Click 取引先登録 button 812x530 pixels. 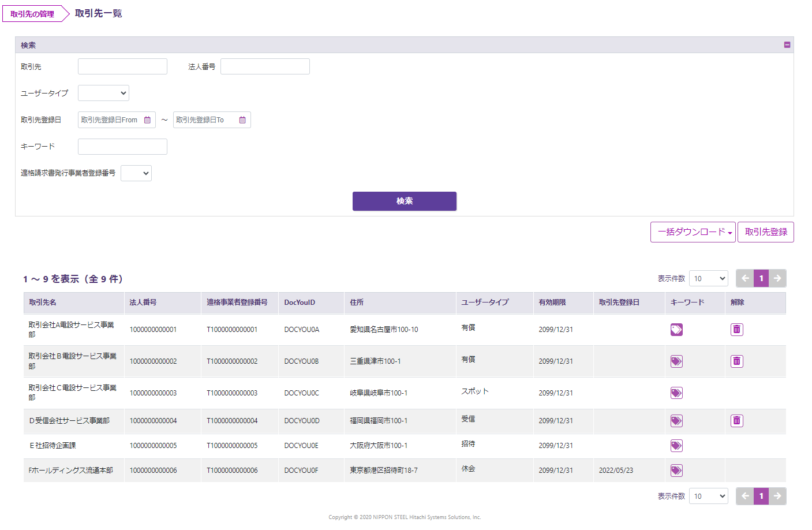(x=766, y=232)
